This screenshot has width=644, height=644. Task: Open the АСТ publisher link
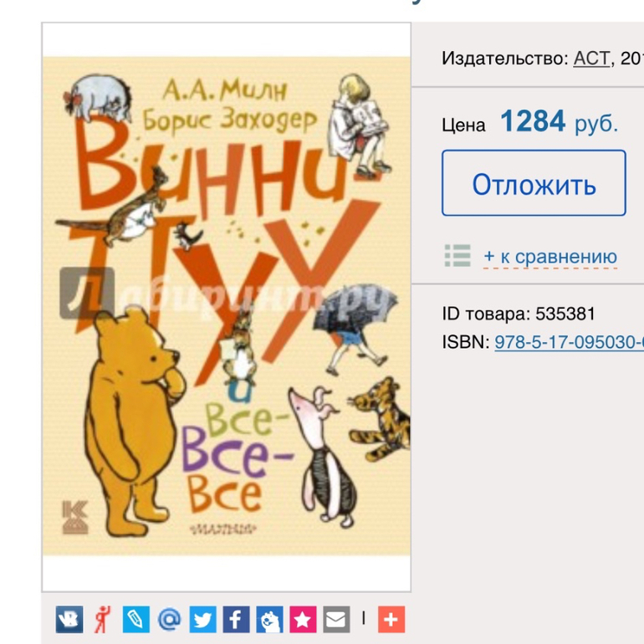click(x=591, y=59)
